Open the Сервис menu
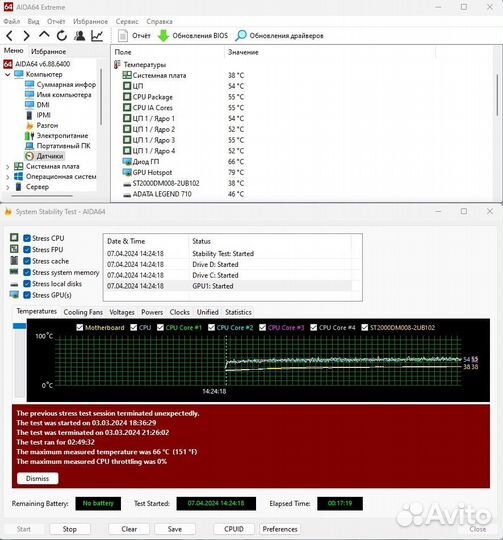The width and height of the screenshot is (503, 540). [127, 21]
